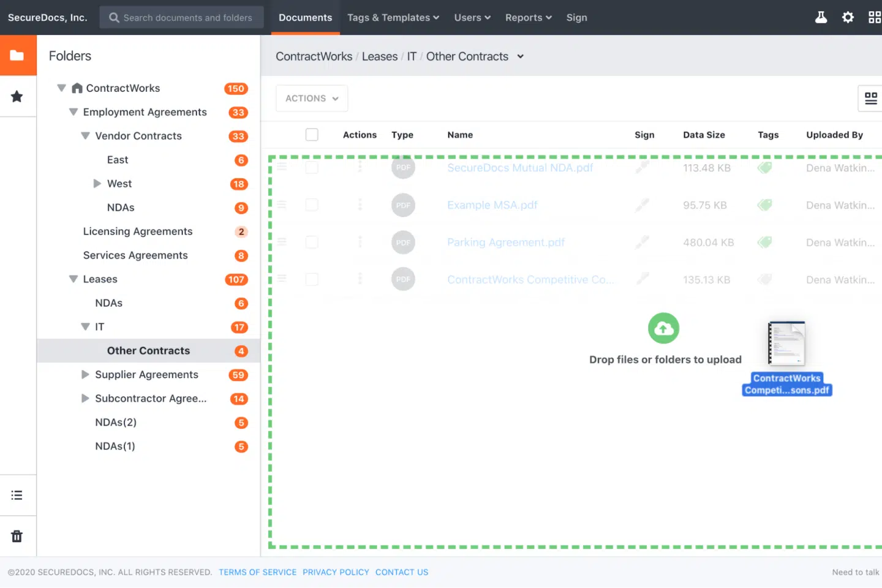This screenshot has height=588, width=882.
Task: Click PDF type icon for Example MSA.pdf
Action: pyautogui.click(x=403, y=205)
